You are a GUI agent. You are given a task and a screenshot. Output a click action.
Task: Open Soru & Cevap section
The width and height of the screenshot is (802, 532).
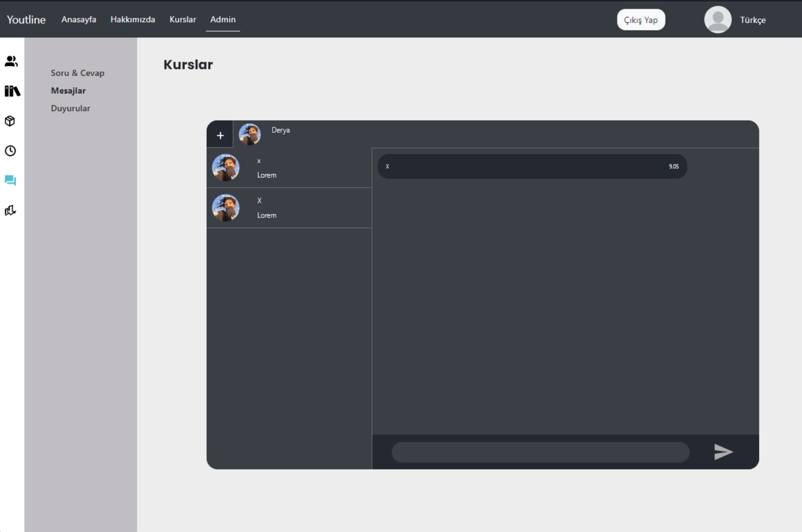tap(77, 73)
